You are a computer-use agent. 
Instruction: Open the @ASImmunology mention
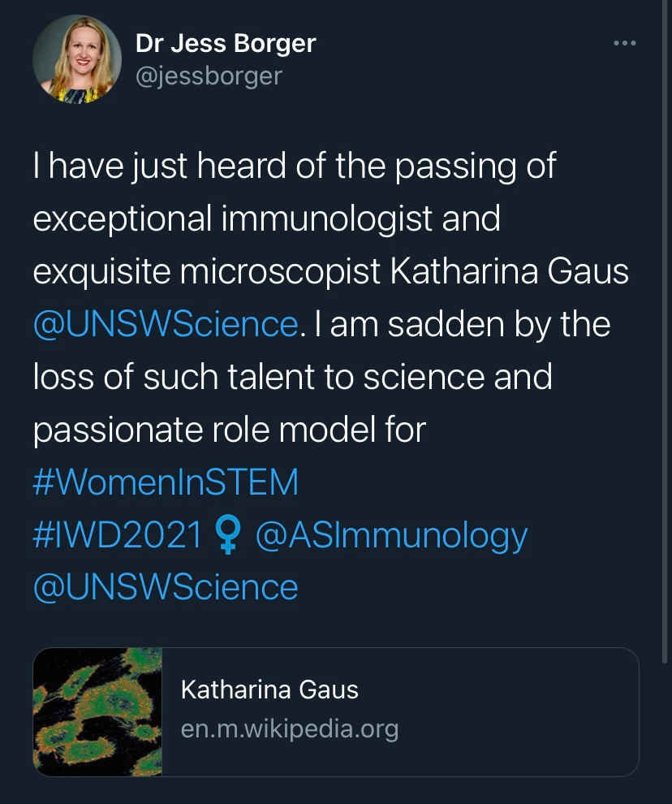[391, 535]
